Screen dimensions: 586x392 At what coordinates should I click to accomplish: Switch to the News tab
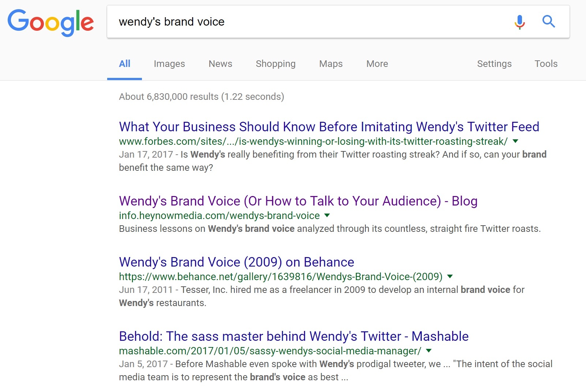220,64
